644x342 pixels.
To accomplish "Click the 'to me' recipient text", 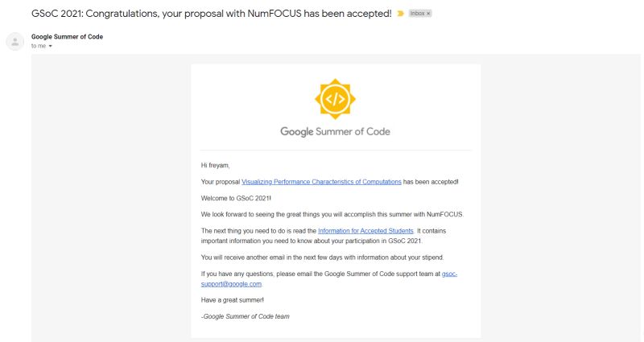I will pyautogui.click(x=39, y=46).
